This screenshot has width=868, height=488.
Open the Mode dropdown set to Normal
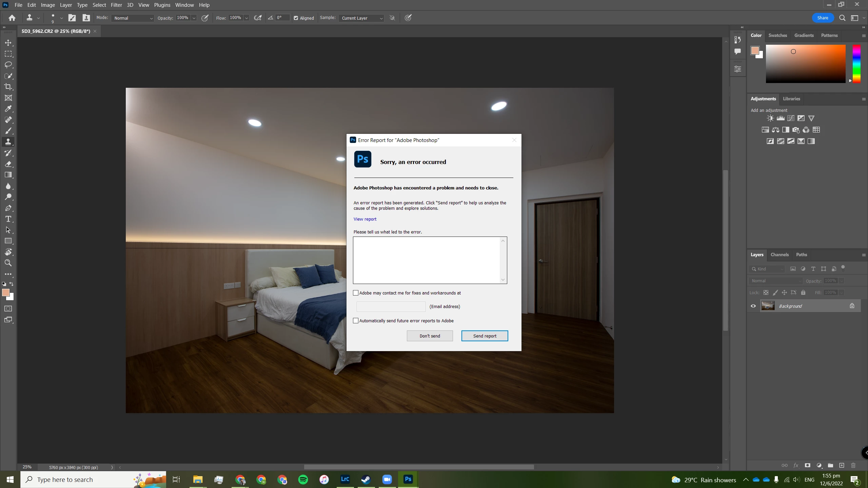(x=133, y=18)
